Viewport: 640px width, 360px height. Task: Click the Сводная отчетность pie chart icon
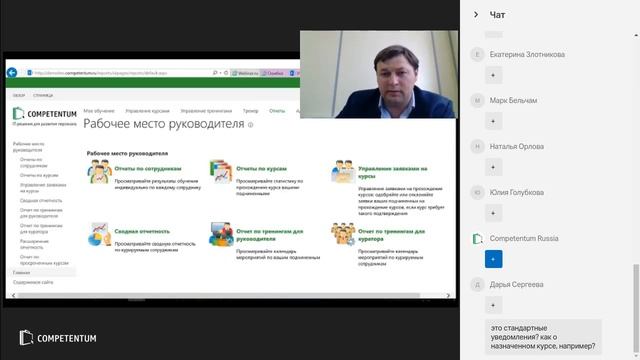99,234
